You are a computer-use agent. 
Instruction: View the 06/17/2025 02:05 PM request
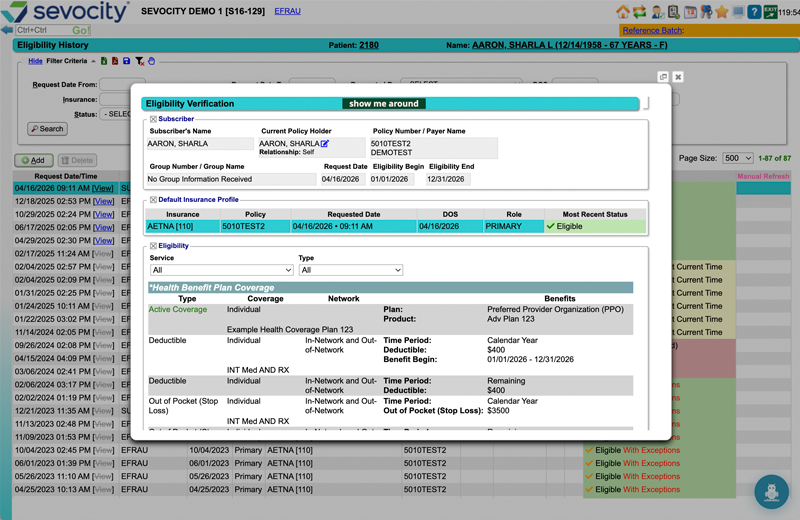104,228
